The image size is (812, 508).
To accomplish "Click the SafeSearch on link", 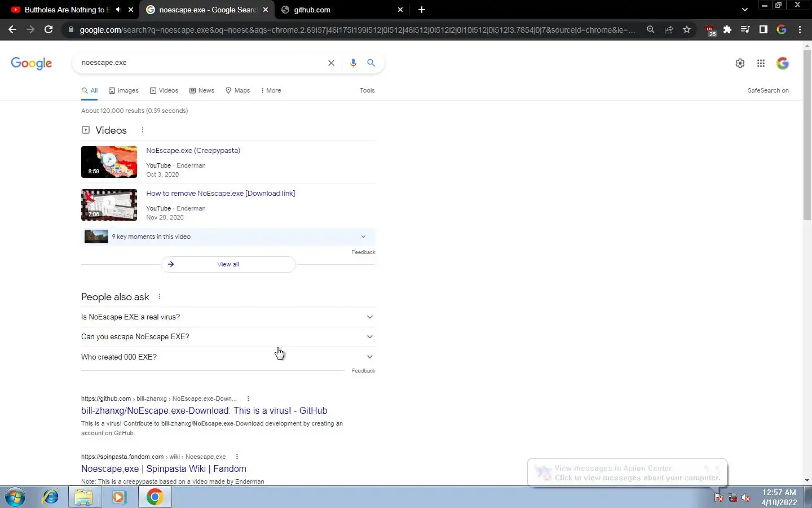I will click(768, 90).
